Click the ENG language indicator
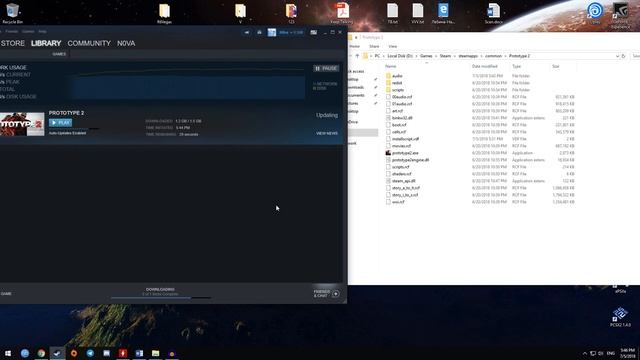This screenshot has width=640, height=360. [611, 353]
